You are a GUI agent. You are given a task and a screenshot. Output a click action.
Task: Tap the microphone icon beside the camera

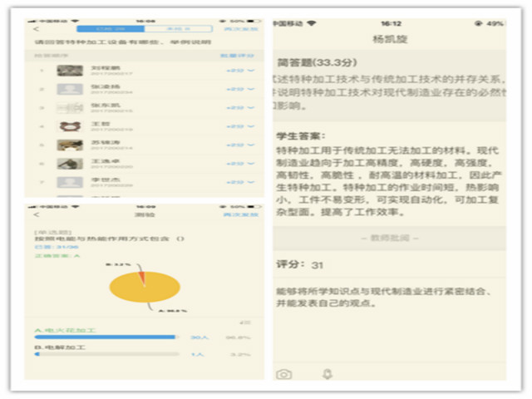coord(327,374)
